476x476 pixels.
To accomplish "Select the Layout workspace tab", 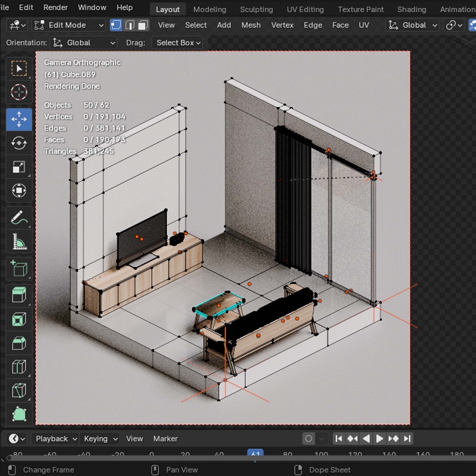I will pos(167,9).
